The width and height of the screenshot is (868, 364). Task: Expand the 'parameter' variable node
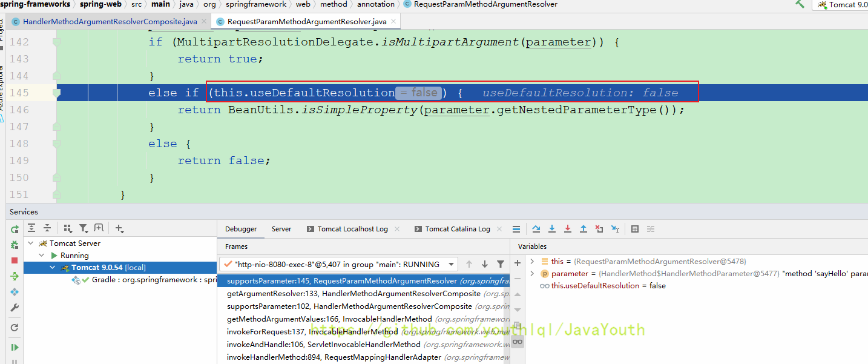(x=532, y=274)
